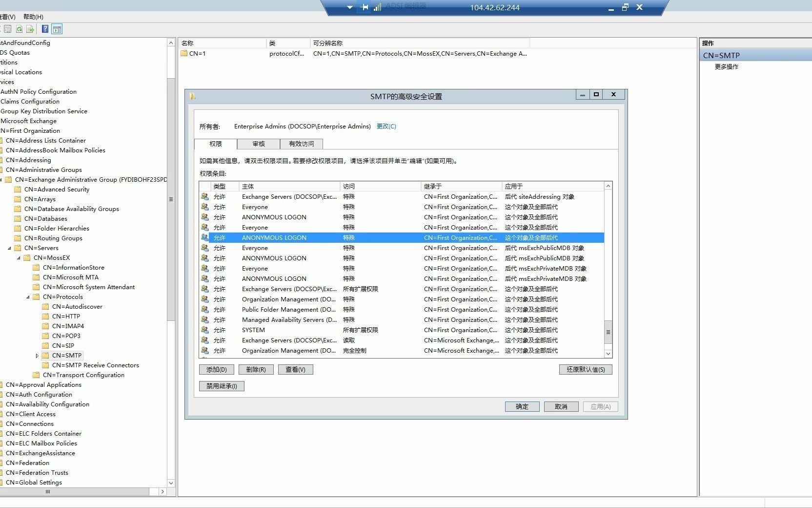Viewport: 812px width, 508px height.
Task: Click 更多操作 in the actions pane
Action: [726, 66]
